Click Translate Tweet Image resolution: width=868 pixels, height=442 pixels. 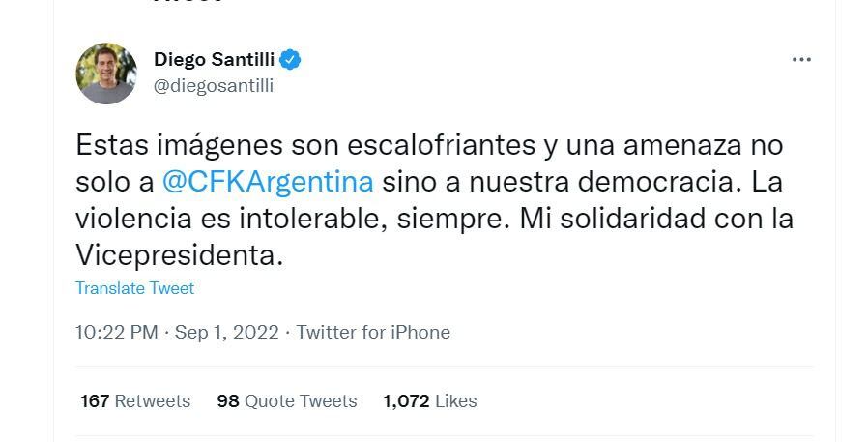tap(134, 288)
